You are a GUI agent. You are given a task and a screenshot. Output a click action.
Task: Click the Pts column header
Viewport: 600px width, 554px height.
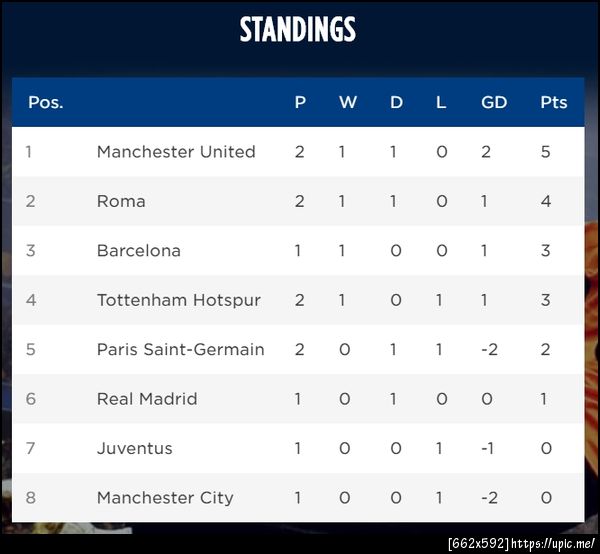tap(553, 102)
